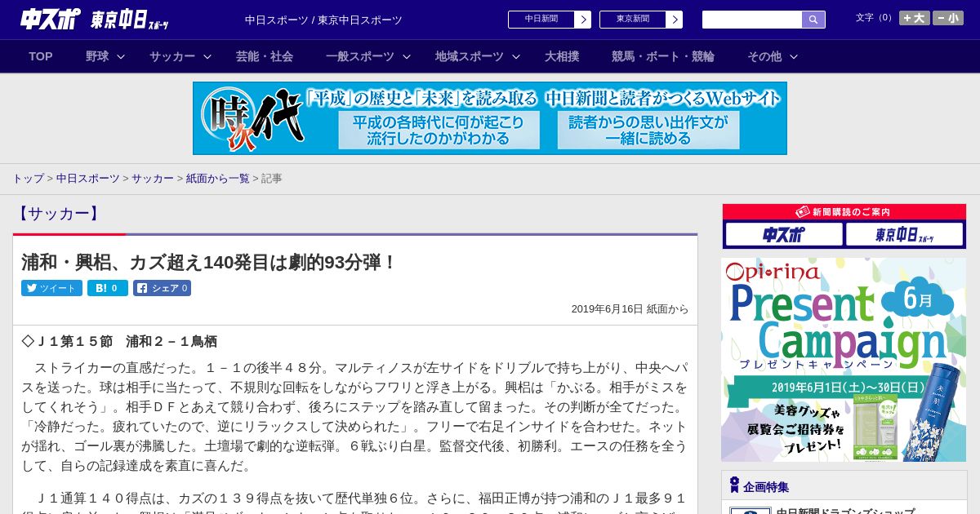Open the Opi-rina Present Campaign ad
980x514 pixels.
coord(844,360)
